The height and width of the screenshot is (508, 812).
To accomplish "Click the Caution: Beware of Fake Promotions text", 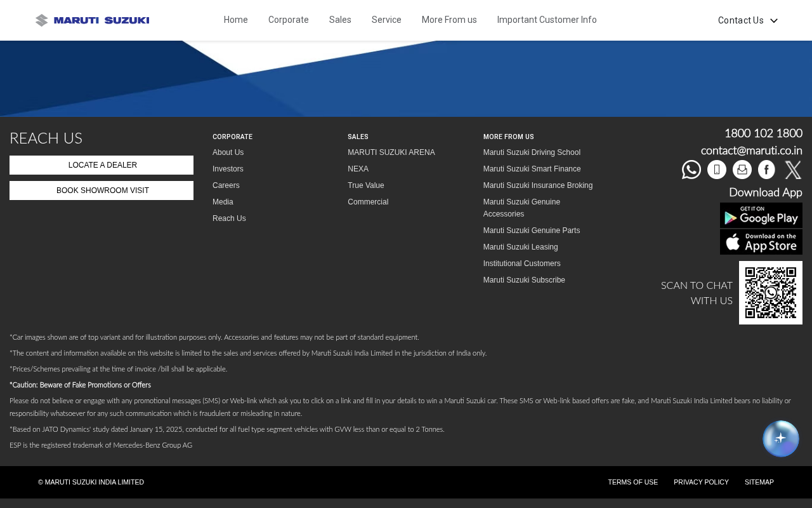I will coord(80,385).
